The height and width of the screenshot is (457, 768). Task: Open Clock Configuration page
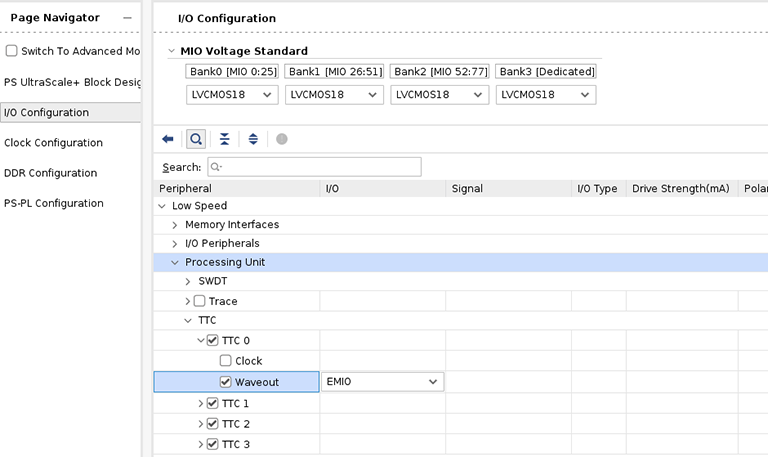click(x=54, y=143)
